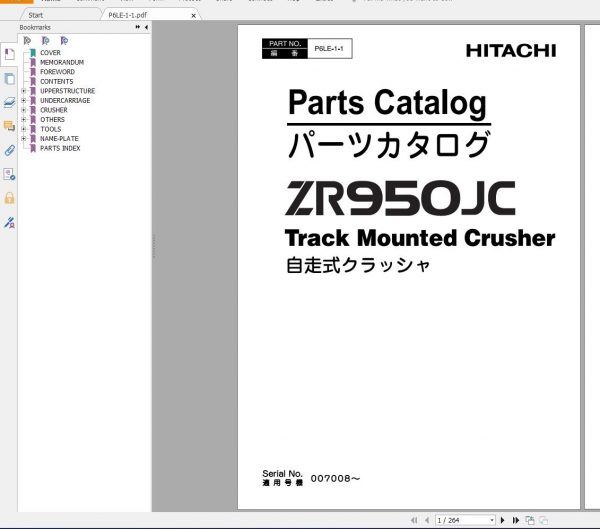Click the Japanese '自走式クラッシャ' subtitle
600x529 pixels.
pos(358,265)
